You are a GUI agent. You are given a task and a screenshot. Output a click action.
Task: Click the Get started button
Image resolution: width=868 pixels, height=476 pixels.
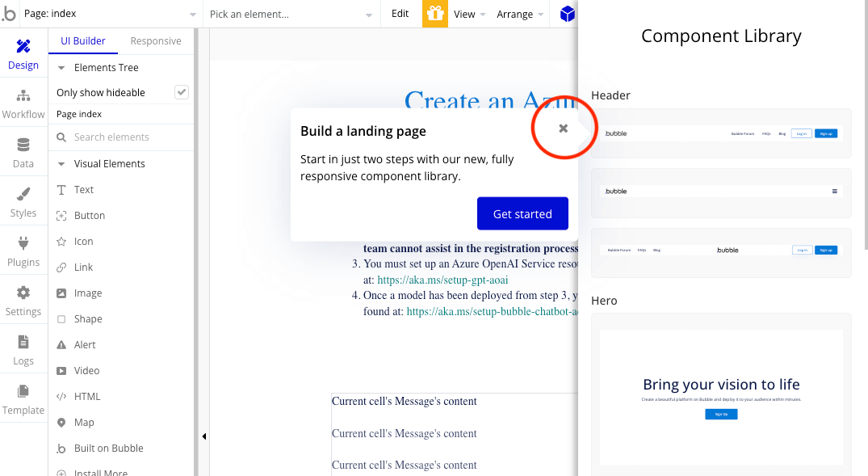522,213
